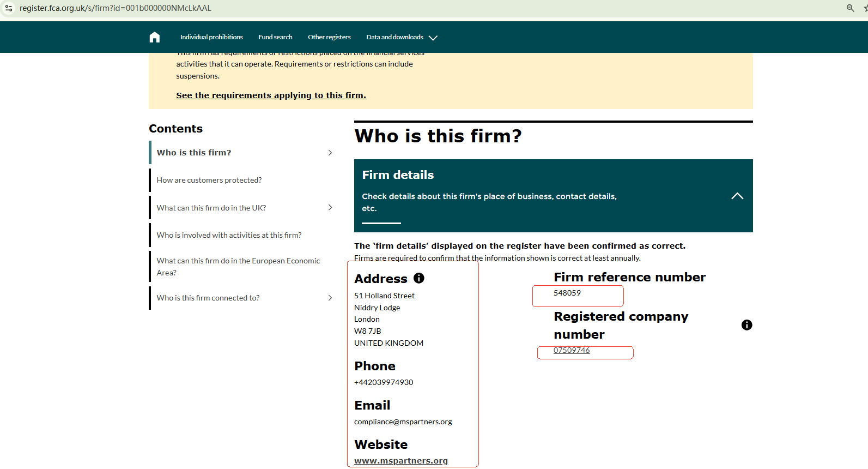Click the 'Who is this firm?' main heading
Image resolution: width=868 pixels, height=469 pixels.
tap(438, 136)
